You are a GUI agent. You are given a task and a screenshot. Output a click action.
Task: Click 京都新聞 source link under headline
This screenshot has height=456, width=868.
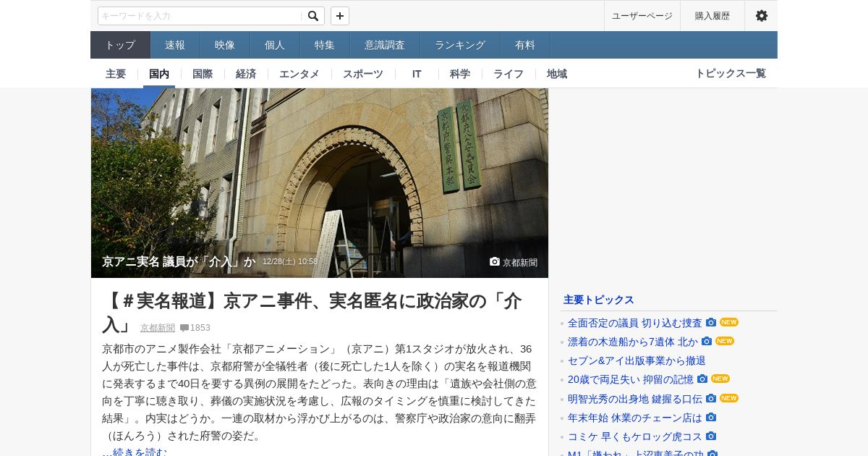point(158,328)
